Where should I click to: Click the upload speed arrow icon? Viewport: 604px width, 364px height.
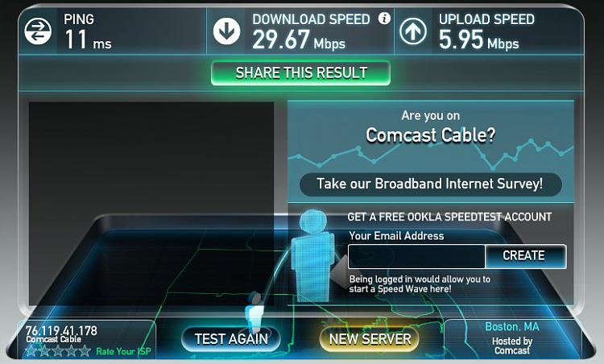[413, 31]
